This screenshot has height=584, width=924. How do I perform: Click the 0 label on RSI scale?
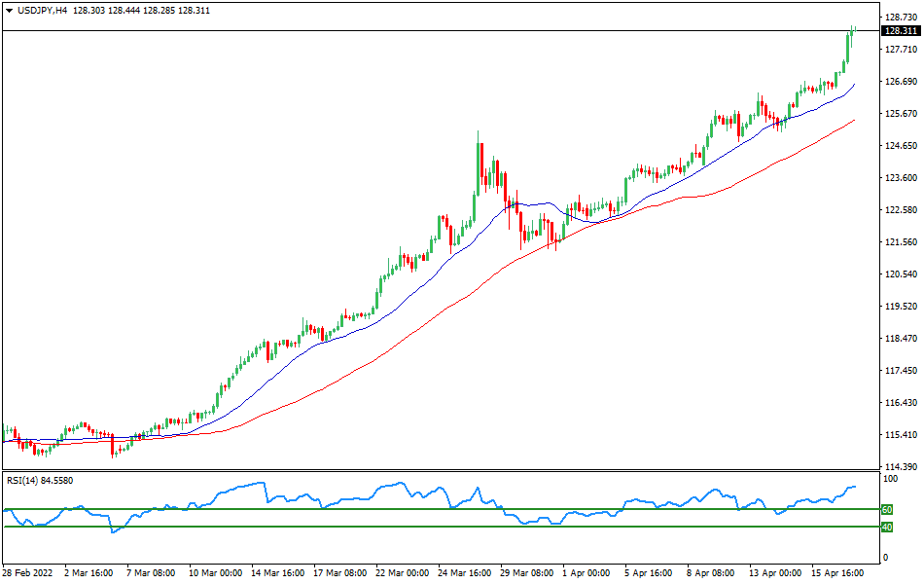click(x=884, y=558)
